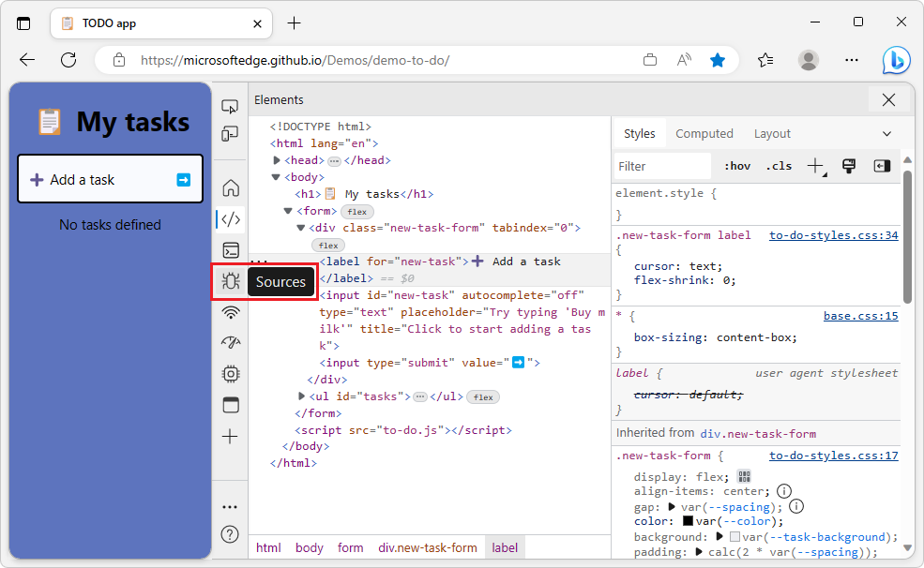Toggle rendering emulations paintbrush icon
This screenshot has width=924, height=568.
849,167
